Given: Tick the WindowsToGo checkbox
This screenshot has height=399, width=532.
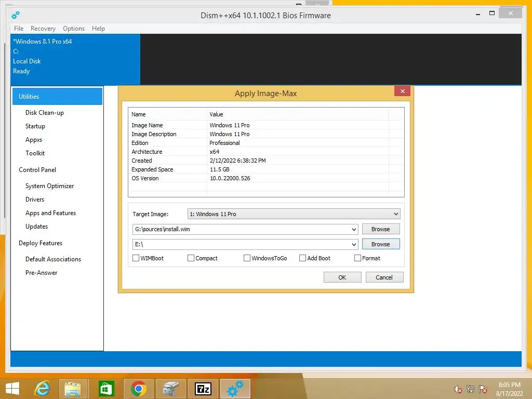Looking at the screenshot, I should 247,258.
